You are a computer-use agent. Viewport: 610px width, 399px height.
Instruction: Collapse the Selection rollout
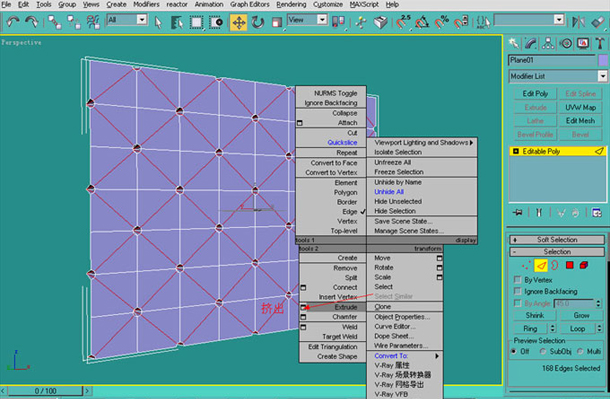557,252
